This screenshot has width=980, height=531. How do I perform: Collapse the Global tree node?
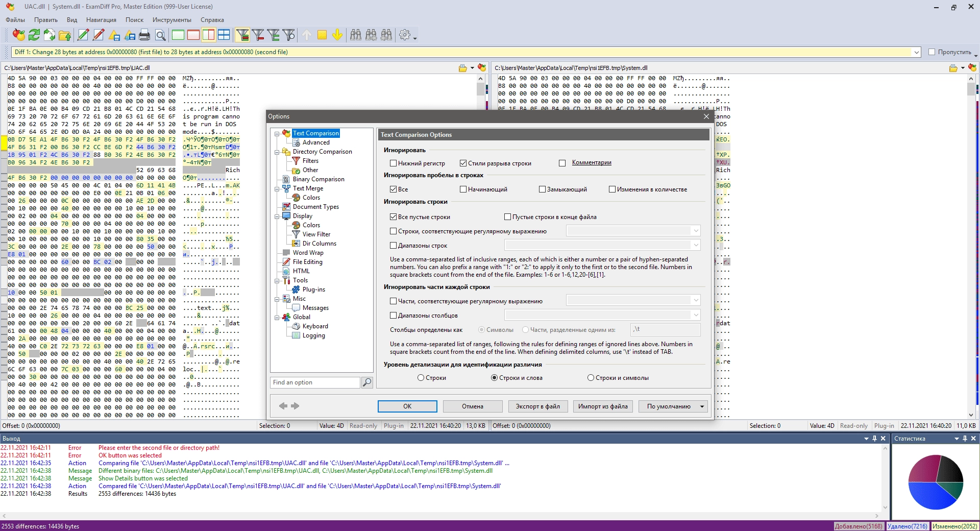[x=277, y=318]
